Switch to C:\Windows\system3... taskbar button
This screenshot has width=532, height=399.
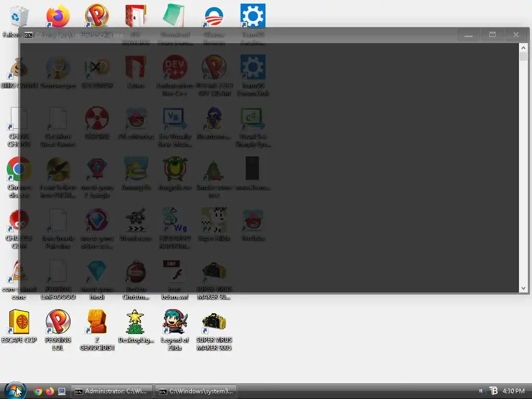[196, 391]
